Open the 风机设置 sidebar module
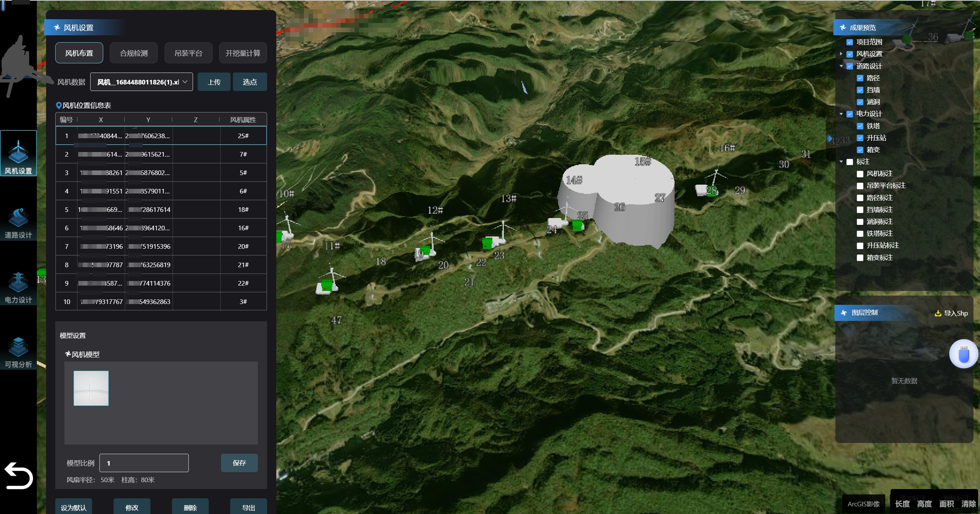This screenshot has width=980, height=514. point(18,153)
